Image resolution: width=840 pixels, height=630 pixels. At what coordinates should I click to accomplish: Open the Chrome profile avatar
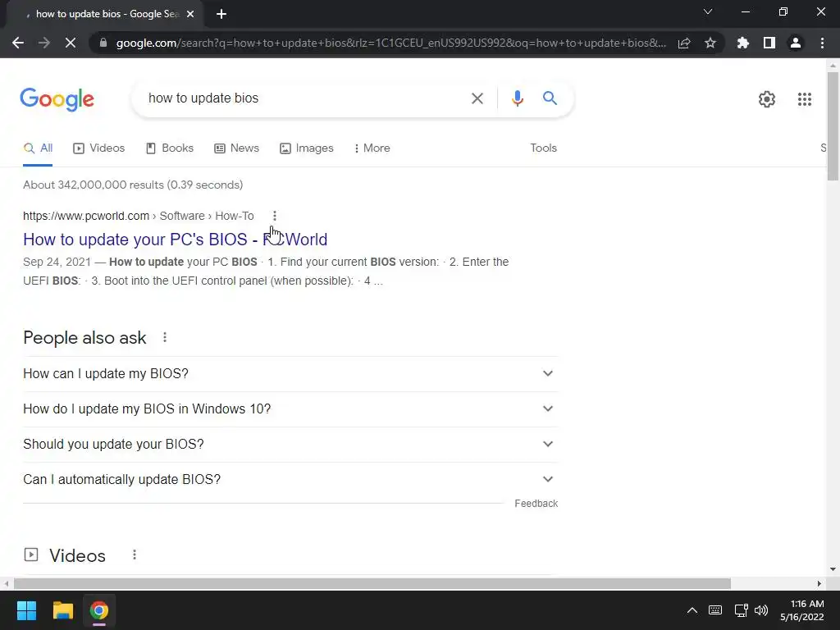pyautogui.click(x=796, y=43)
